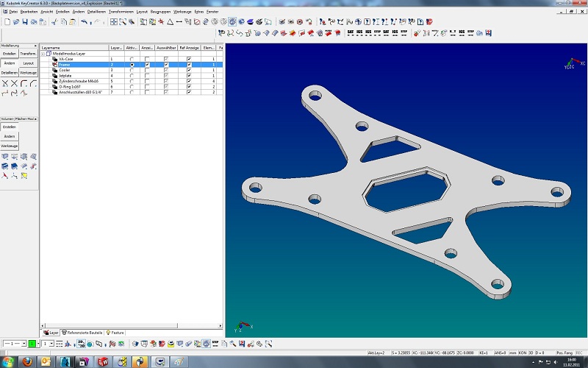Click Werkzeuge button in Volumen palette
588x368 pixels.
(10, 146)
